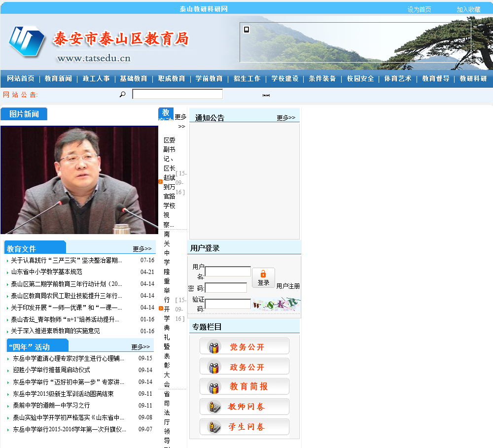Open 泰山区第二期学前教育三年行动计划 link
This screenshot has height=448, width=493.
[x=67, y=284]
